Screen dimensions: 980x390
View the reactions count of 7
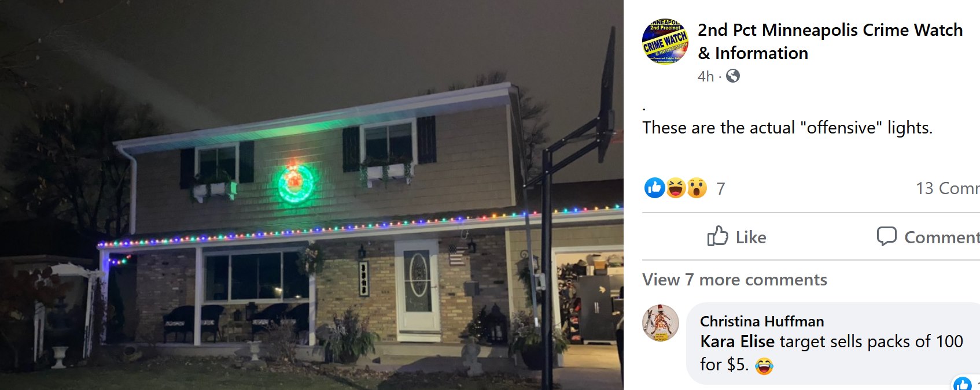(x=721, y=188)
